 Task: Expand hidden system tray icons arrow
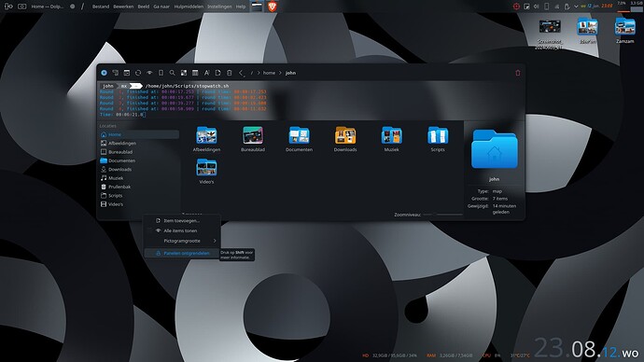576,7
